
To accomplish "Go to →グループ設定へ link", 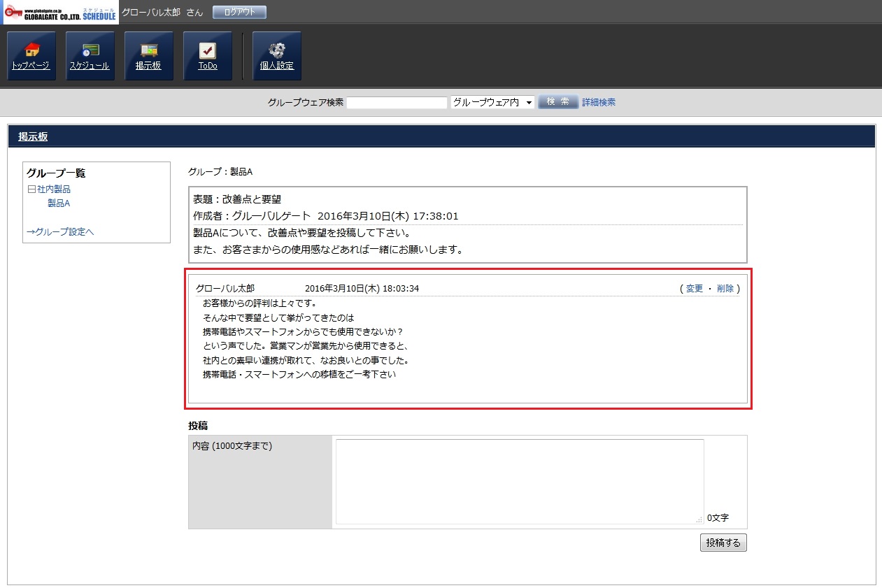I will (60, 232).
